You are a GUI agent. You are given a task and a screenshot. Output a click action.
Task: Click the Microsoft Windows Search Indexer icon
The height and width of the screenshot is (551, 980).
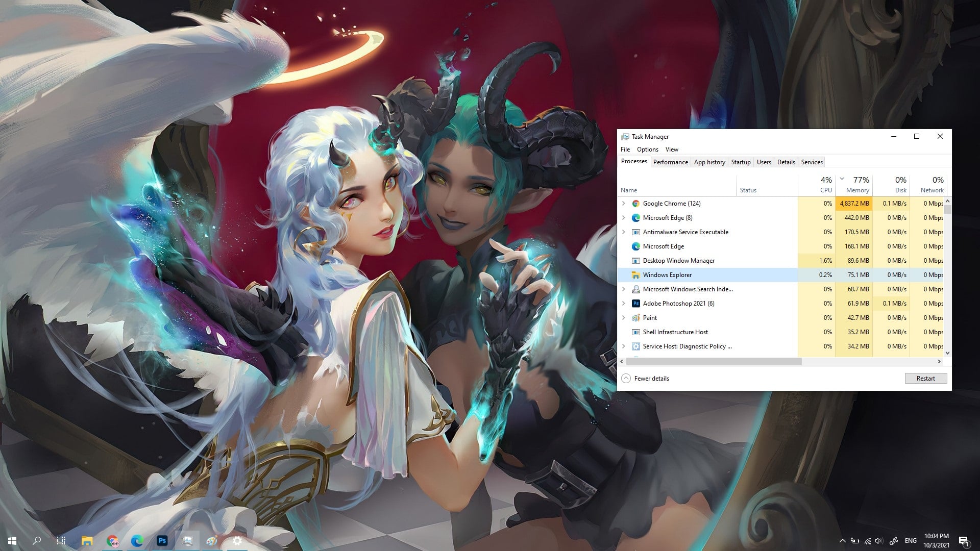pos(635,289)
